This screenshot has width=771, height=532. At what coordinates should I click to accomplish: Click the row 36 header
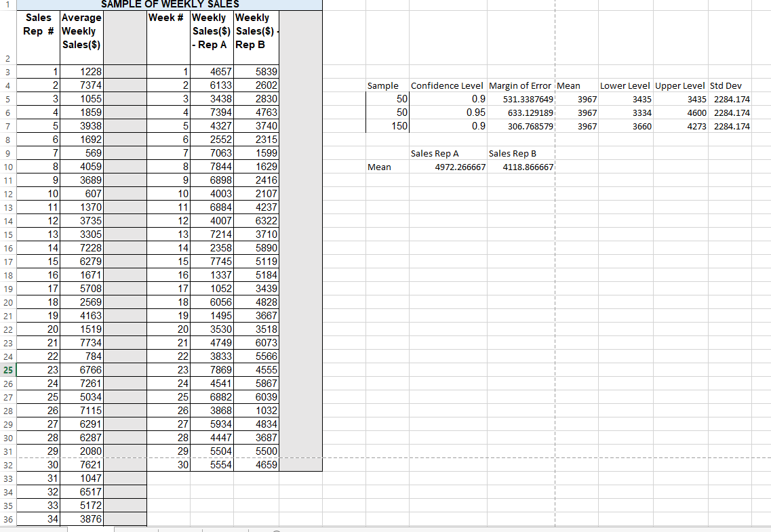[x=8, y=519]
